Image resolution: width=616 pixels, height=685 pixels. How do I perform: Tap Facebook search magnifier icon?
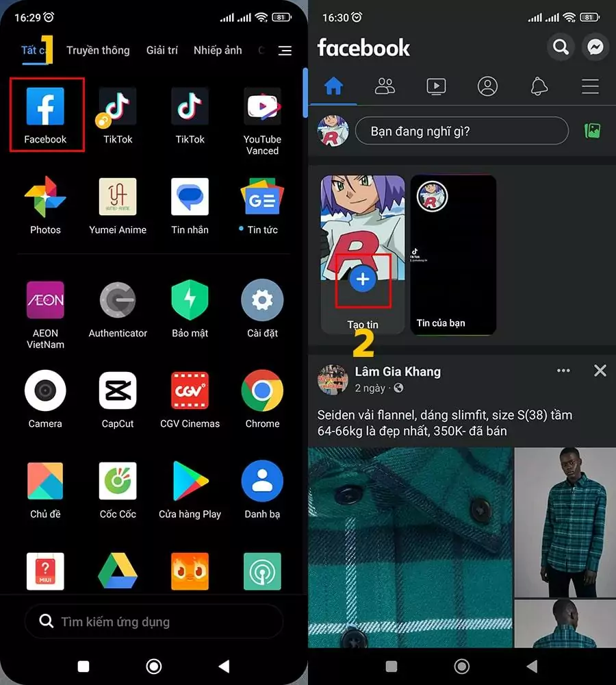coord(561,47)
